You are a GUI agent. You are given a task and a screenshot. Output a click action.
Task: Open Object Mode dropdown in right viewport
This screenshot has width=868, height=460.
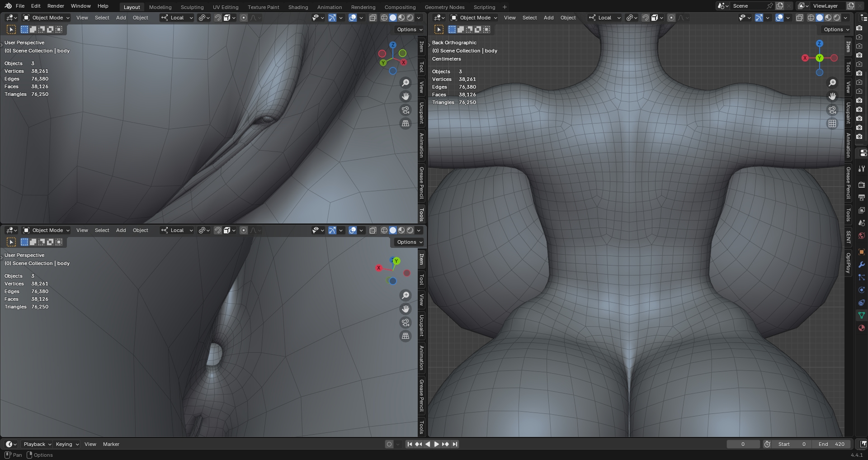point(474,18)
